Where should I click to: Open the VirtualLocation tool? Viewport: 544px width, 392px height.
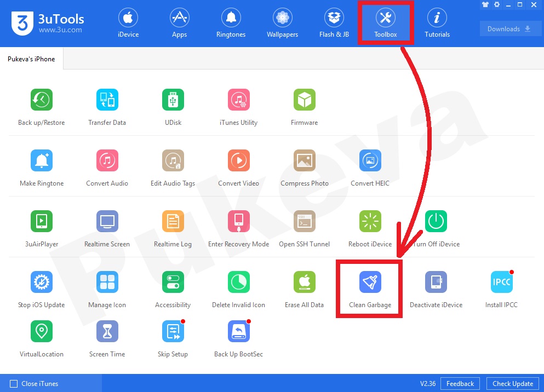pos(41,331)
